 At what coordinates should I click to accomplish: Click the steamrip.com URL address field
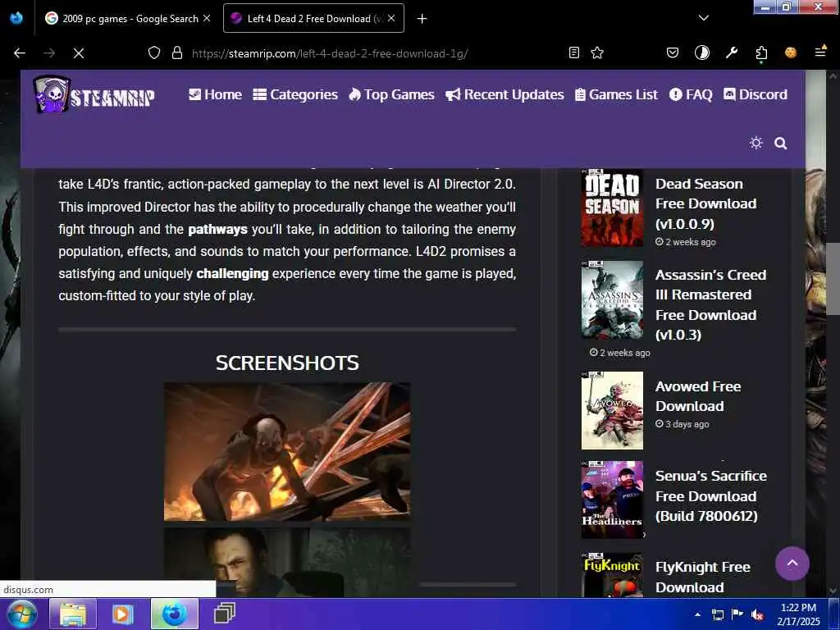pos(330,53)
